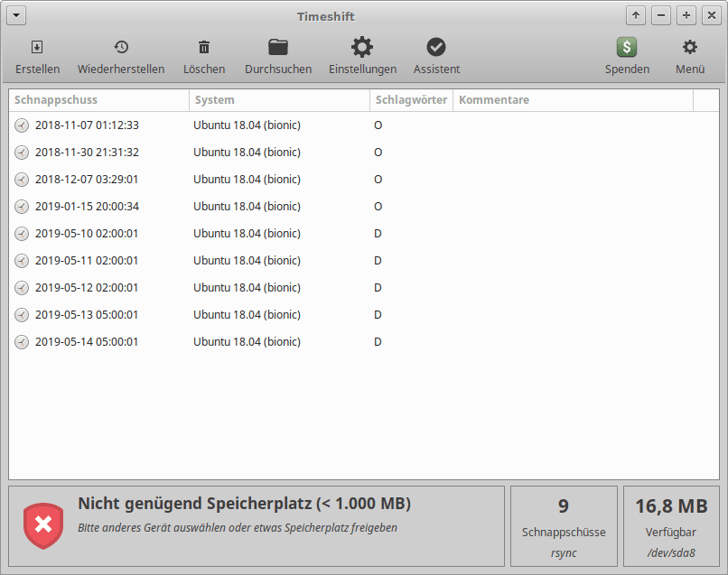
Task: Launch the Assistent checkmark icon
Action: click(436, 47)
